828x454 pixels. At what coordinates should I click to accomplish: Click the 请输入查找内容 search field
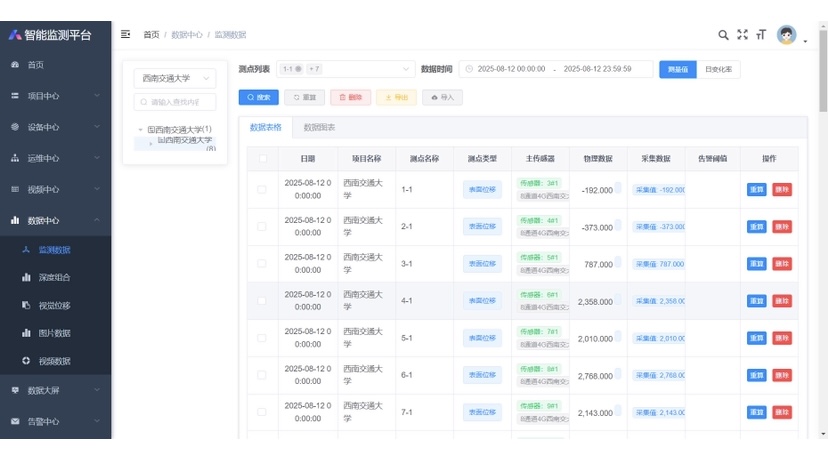tap(176, 102)
